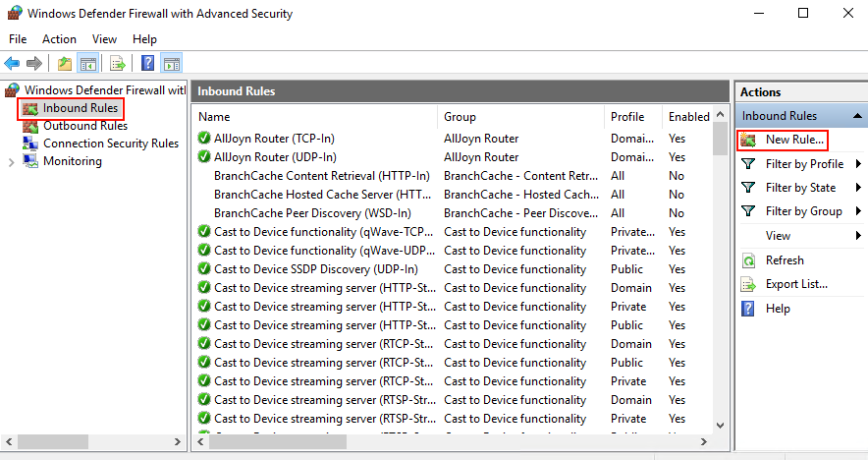Toggle Show/Hide Action Pane toolbar icon
This screenshot has width=868, height=460.
[172, 64]
